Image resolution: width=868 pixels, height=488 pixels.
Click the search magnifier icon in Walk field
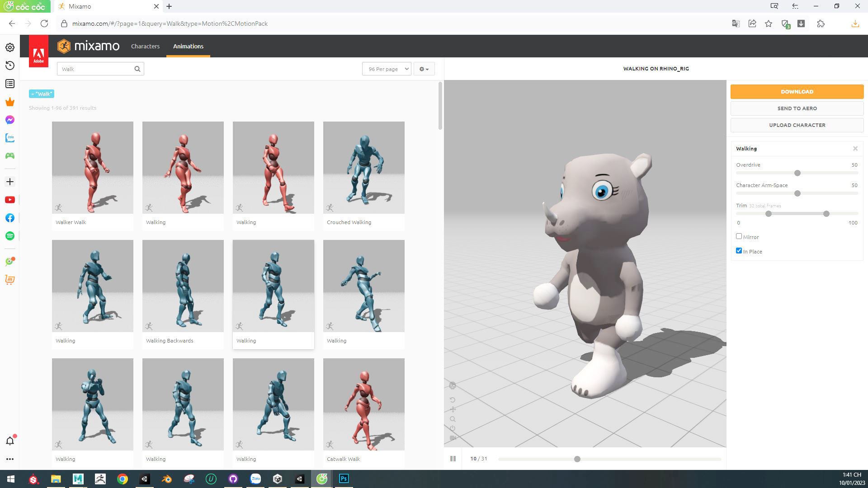click(x=137, y=69)
